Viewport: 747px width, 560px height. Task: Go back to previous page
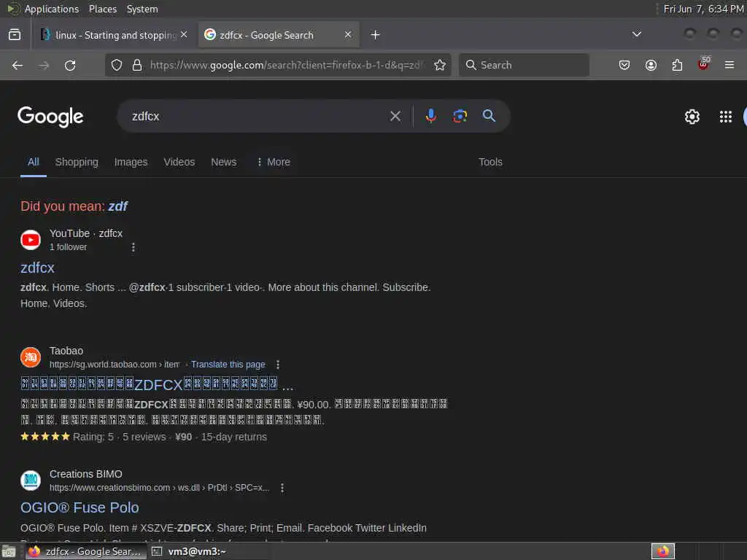(x=18, y=65)
